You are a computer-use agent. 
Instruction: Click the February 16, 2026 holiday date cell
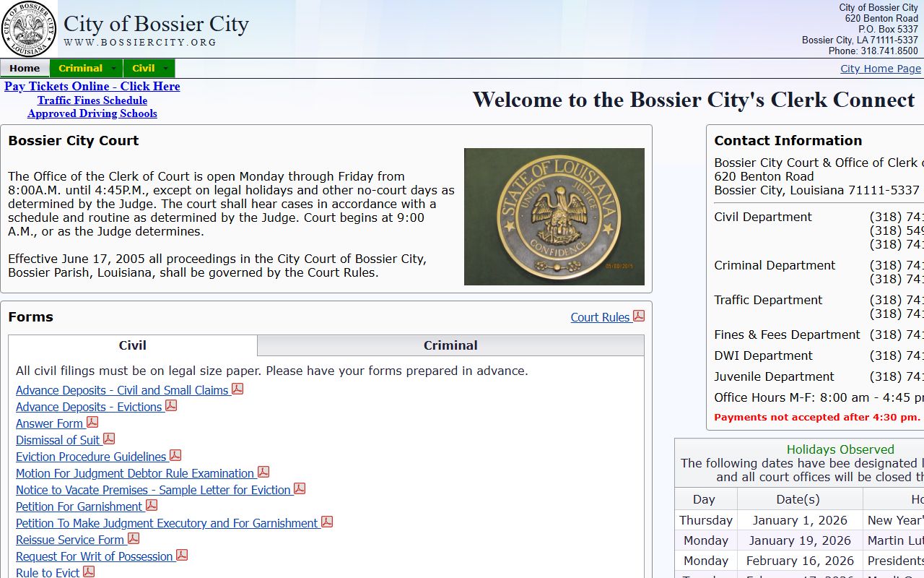pyautogui.click(x=800, y=561)
